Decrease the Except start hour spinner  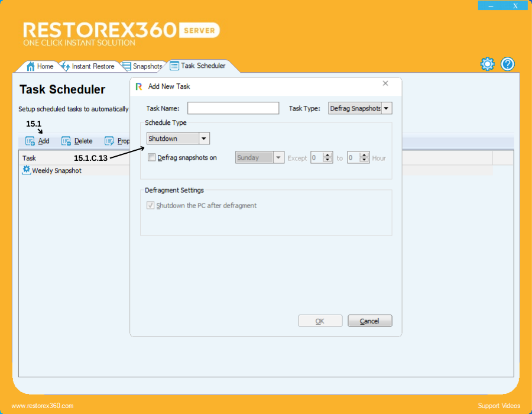click(x=327, y=160)
